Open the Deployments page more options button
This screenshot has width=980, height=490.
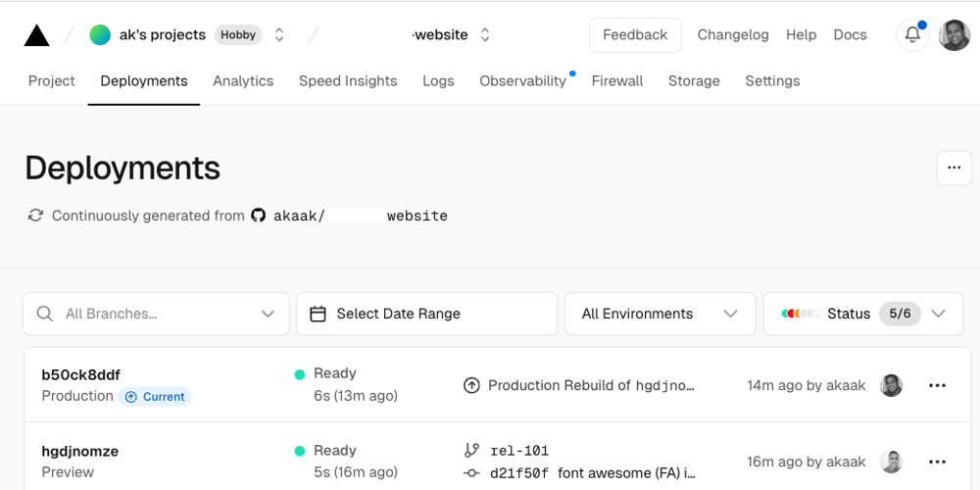955,169
